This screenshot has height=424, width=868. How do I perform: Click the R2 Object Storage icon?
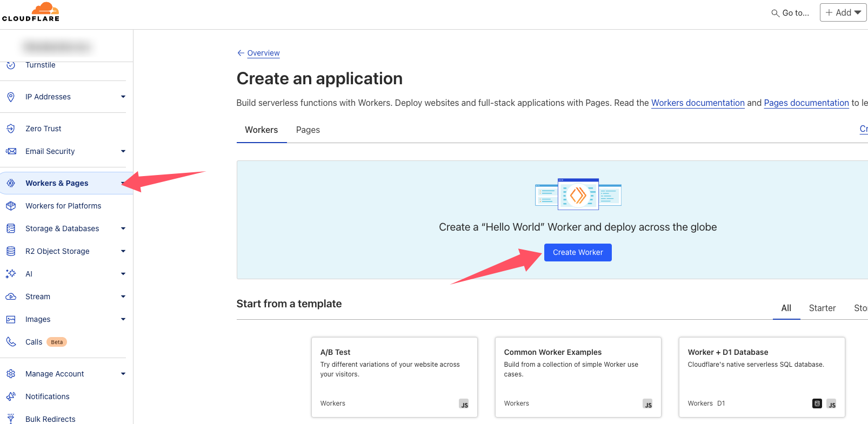click(11, 251)
